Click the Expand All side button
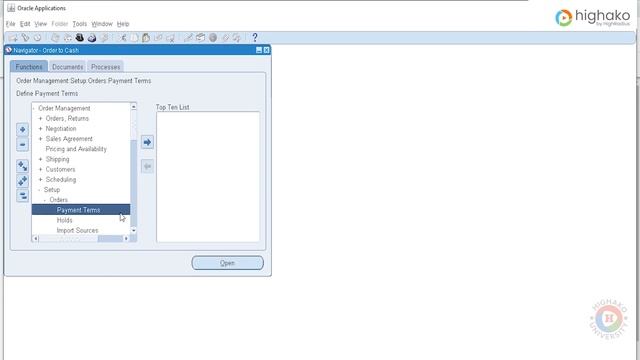Viewport: 640px width, 360px height. click(22, 181)
